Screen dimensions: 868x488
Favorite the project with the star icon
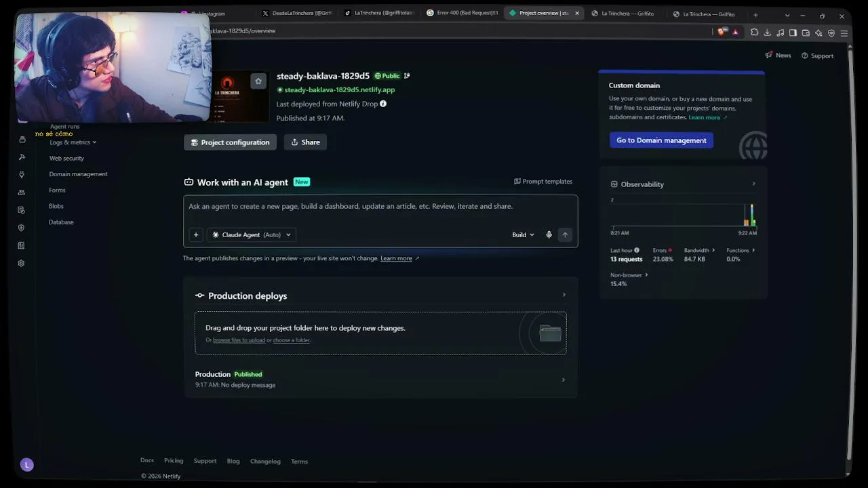258,81
